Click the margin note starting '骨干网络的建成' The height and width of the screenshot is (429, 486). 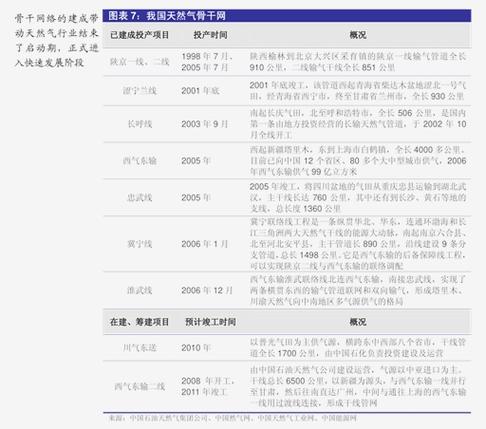tap(57, 40)
